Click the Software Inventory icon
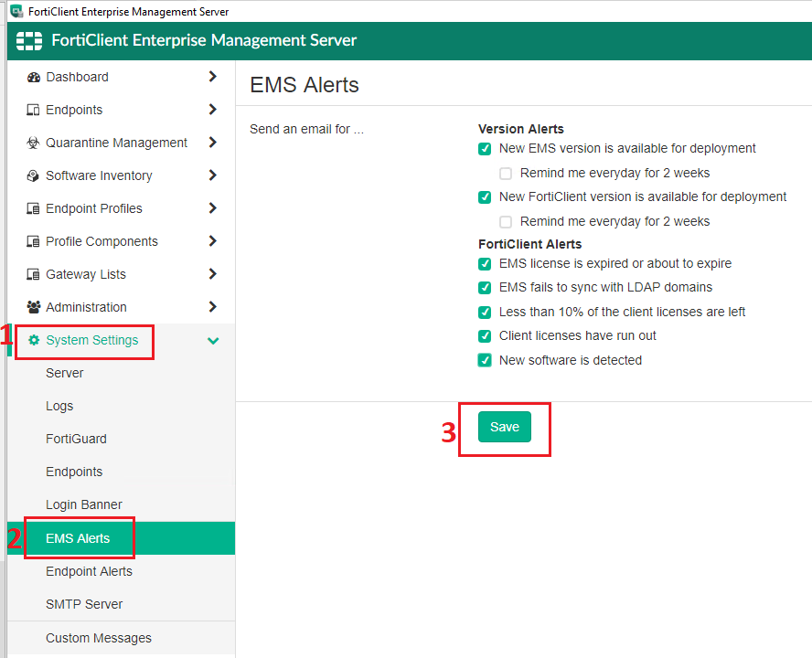 33,176
